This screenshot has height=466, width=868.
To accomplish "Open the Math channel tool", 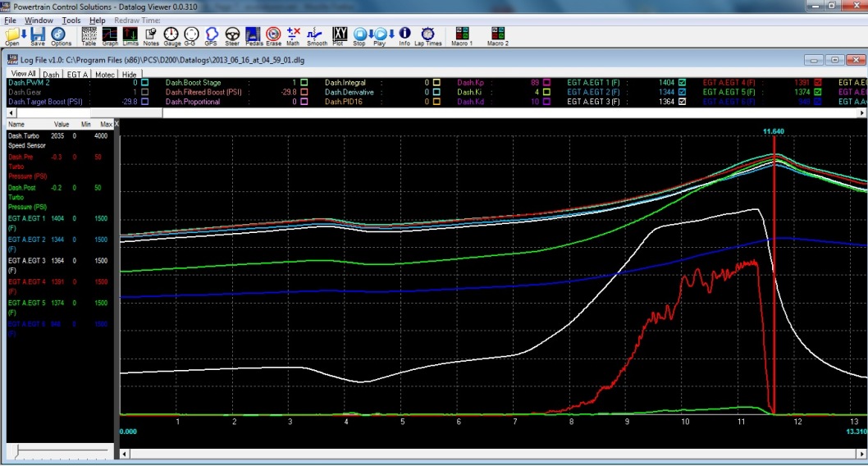I will [x=294, y=34].
